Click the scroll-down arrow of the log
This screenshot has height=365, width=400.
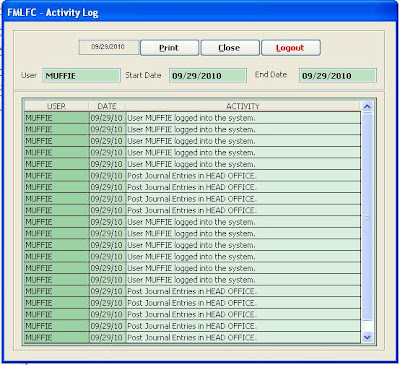367,337
